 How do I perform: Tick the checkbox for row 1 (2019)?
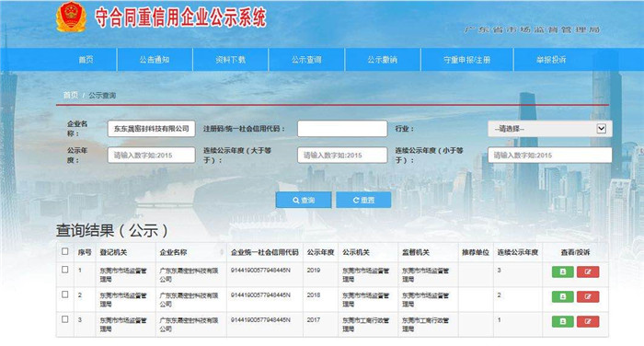(x=65, y=270)
